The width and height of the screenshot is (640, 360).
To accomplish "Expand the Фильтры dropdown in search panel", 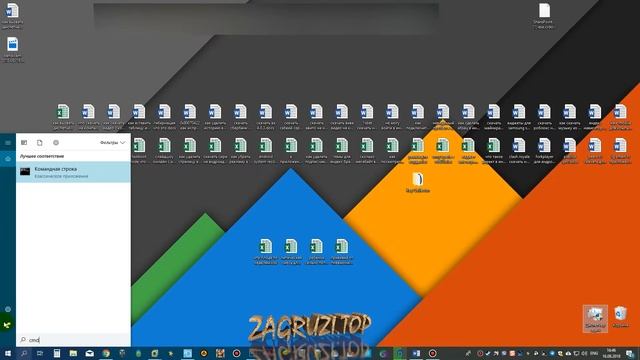I will pyautogui.click(x=113, y=142).
